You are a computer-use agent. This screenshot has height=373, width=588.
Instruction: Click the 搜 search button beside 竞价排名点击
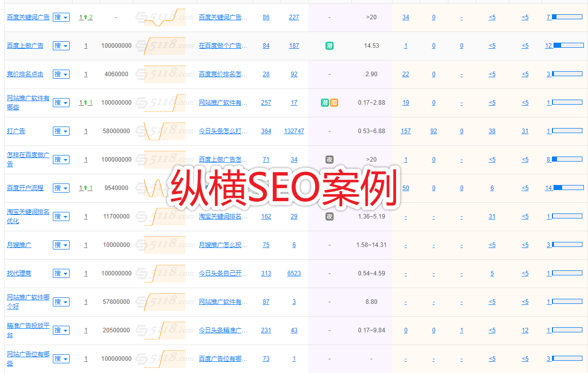[x=58, y=74]
